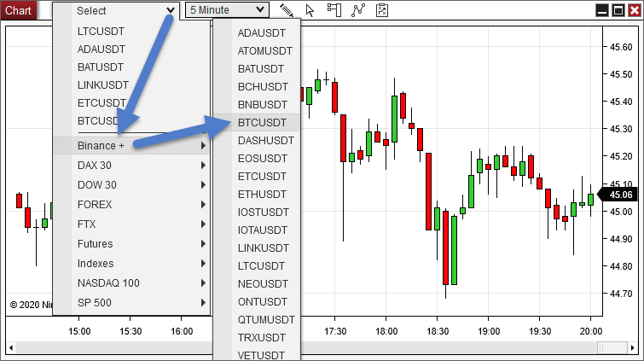This screenshot has width=644, height=361.
Task: Choose LINKUSDT in Binance submenu
Action: click(257, 248)
